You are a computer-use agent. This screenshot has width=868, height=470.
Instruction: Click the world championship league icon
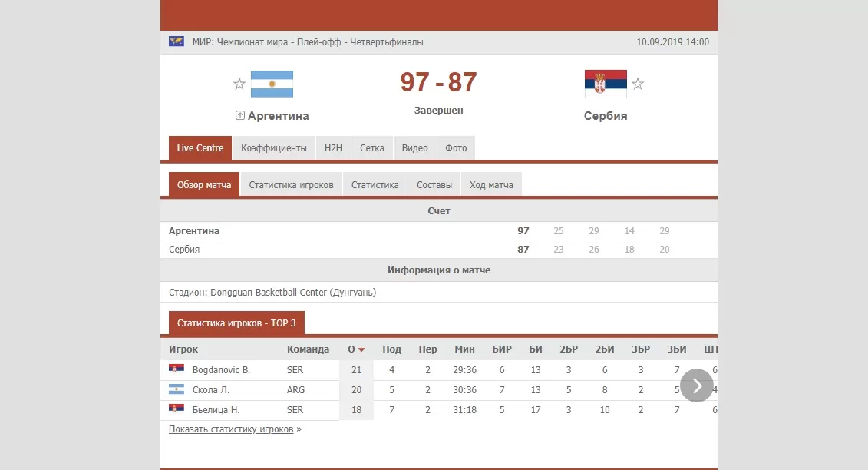pos(177,41)
